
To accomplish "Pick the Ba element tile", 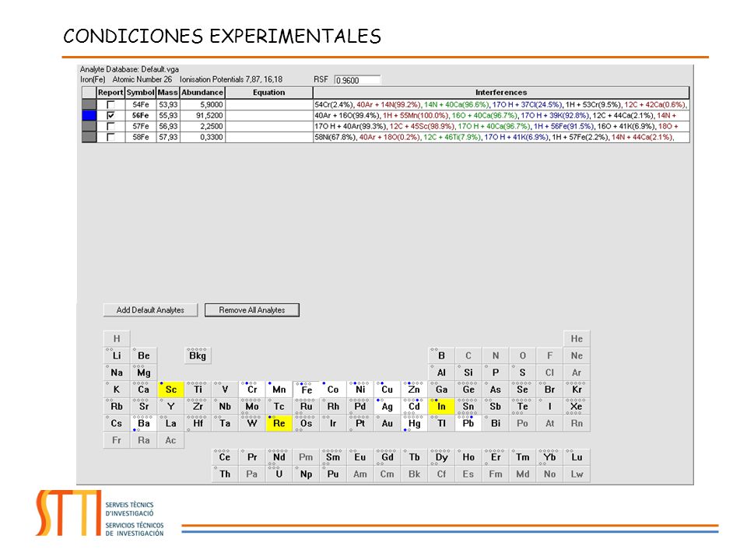I will [143, 423].
